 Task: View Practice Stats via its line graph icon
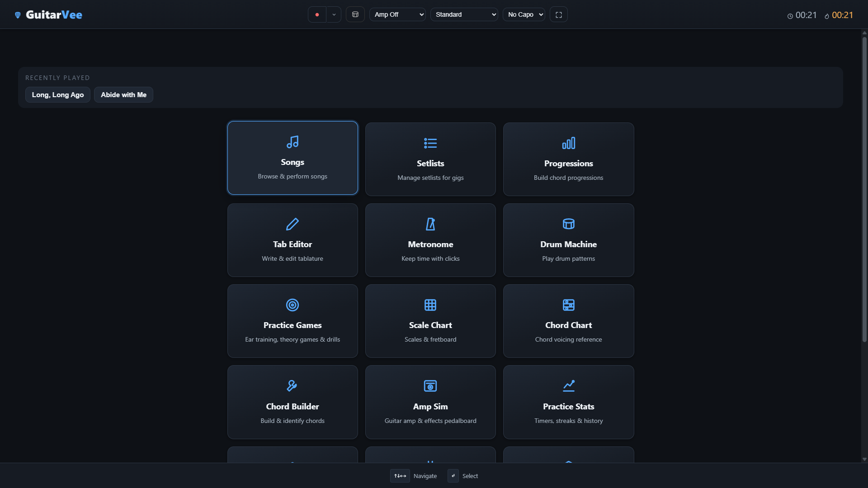point(569,386)
